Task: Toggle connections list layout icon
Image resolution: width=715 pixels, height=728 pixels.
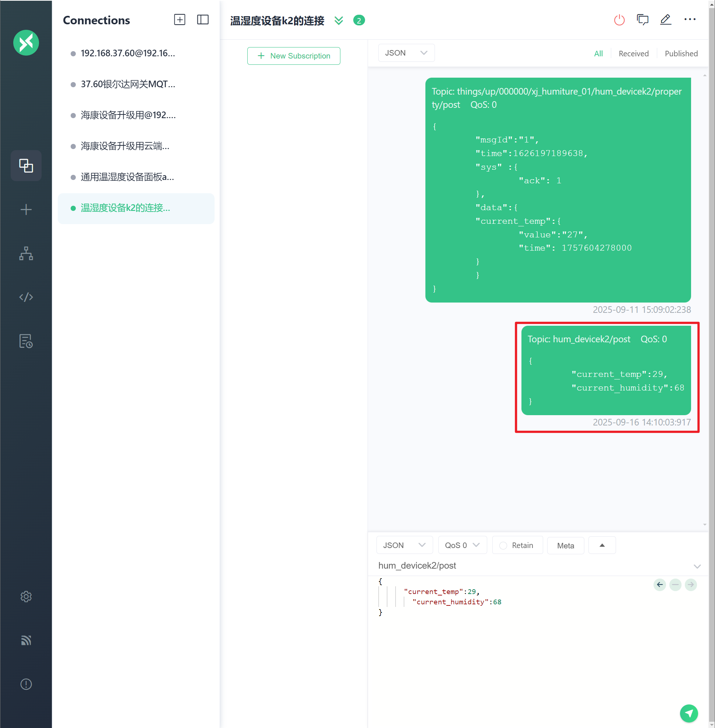Action: point(203,20)
